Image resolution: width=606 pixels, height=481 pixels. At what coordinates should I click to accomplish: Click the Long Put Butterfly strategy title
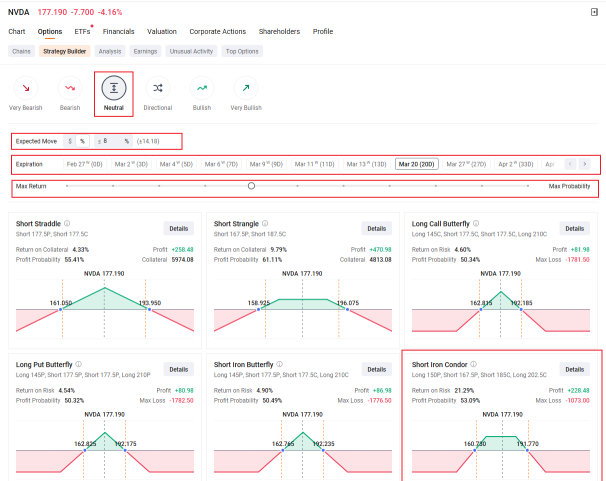click(x=44, y=364)
